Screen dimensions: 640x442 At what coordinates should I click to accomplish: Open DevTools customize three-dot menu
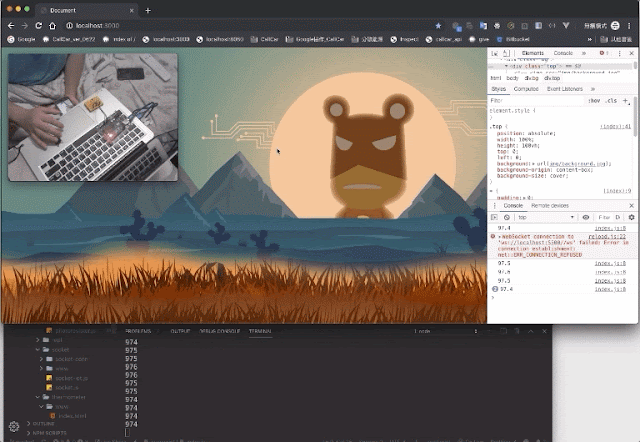click(x=620, y=53)
